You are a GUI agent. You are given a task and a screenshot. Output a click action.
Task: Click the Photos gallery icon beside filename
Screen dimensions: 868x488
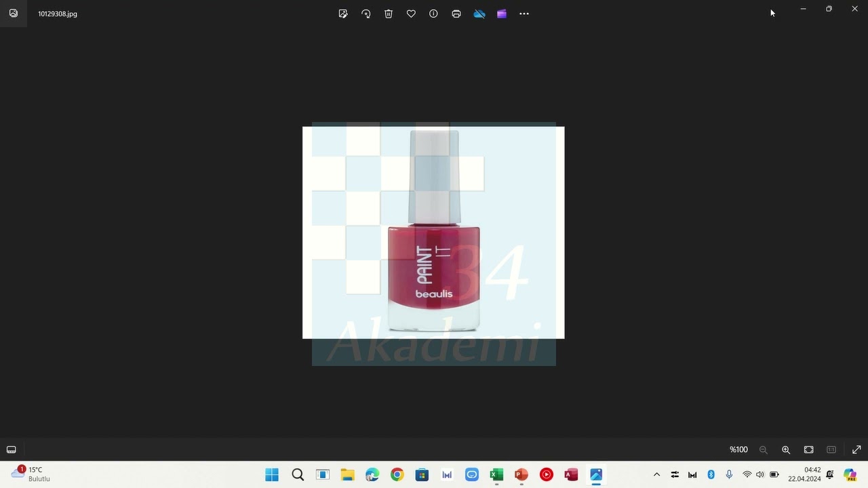point(14,14)
